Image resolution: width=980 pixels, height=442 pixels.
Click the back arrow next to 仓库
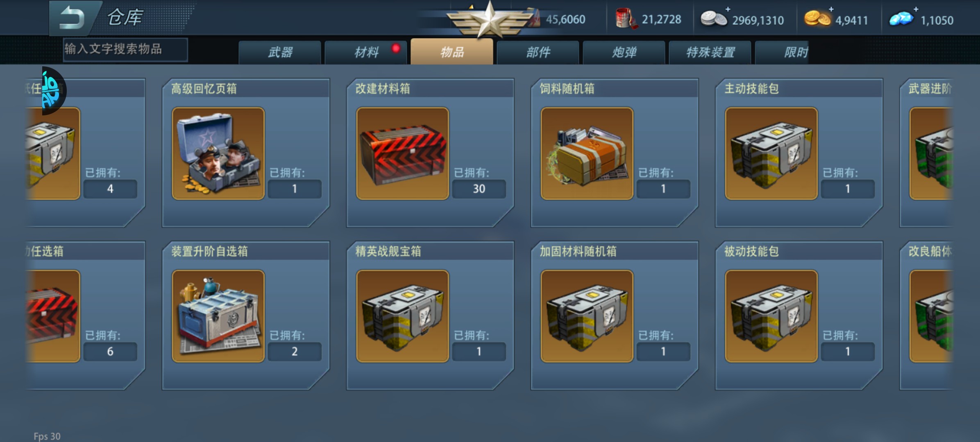click(73, 18)
